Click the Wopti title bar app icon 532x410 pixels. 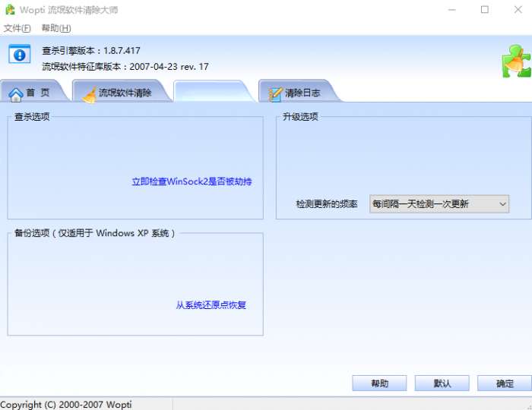pos(10,10)
